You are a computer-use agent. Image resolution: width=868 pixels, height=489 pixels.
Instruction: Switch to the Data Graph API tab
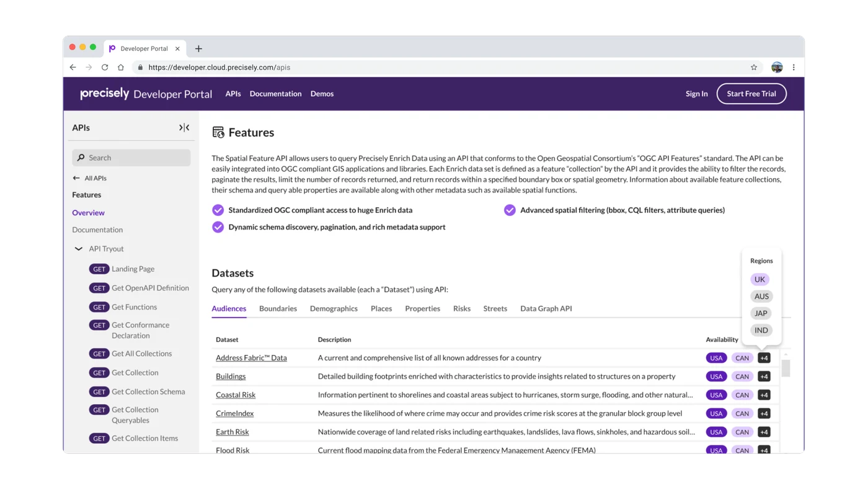pos(546,308)
